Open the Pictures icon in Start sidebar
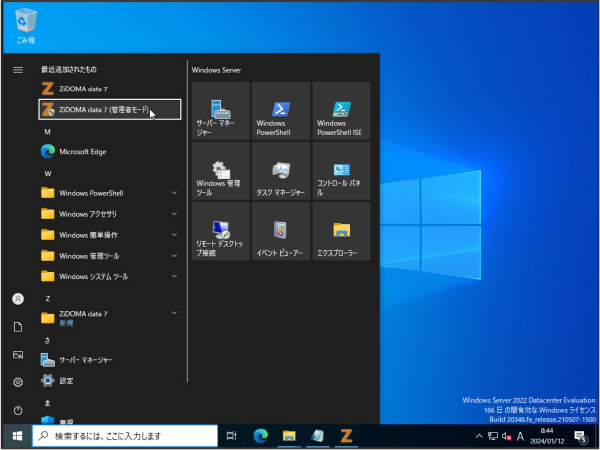This screenshot has width=600, height=450. click(18, 355)
